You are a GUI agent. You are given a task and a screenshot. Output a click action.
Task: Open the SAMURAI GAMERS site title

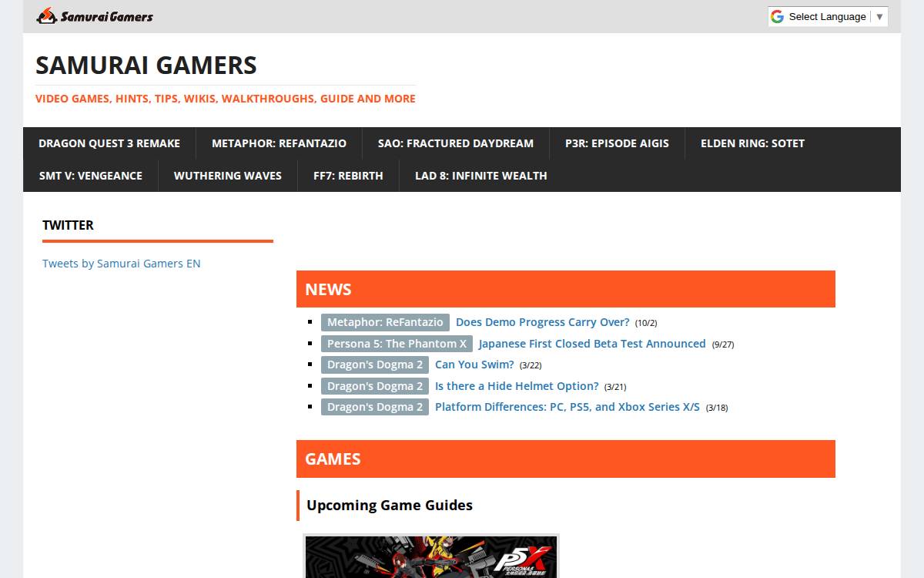click(x=146, y=66)
